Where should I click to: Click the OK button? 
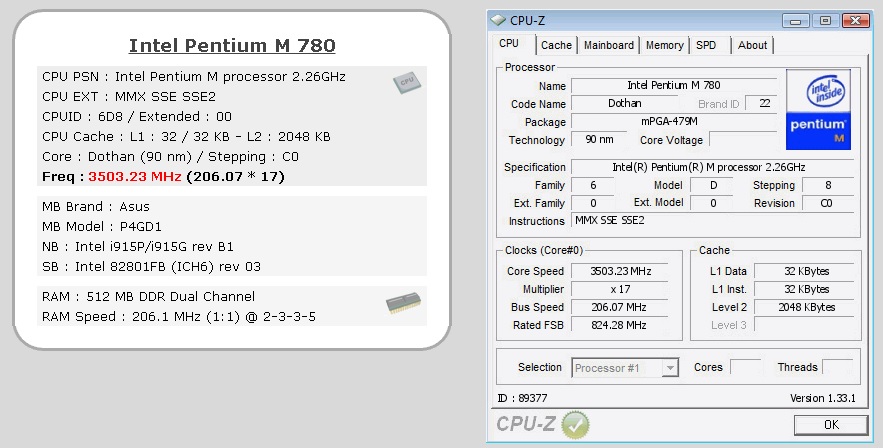click(831, 425)
